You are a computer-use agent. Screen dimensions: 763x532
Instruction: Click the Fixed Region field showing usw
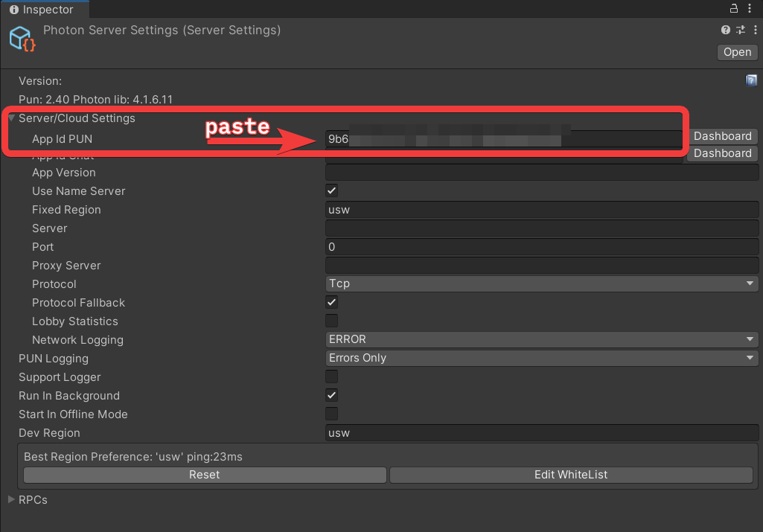point(542,210)
